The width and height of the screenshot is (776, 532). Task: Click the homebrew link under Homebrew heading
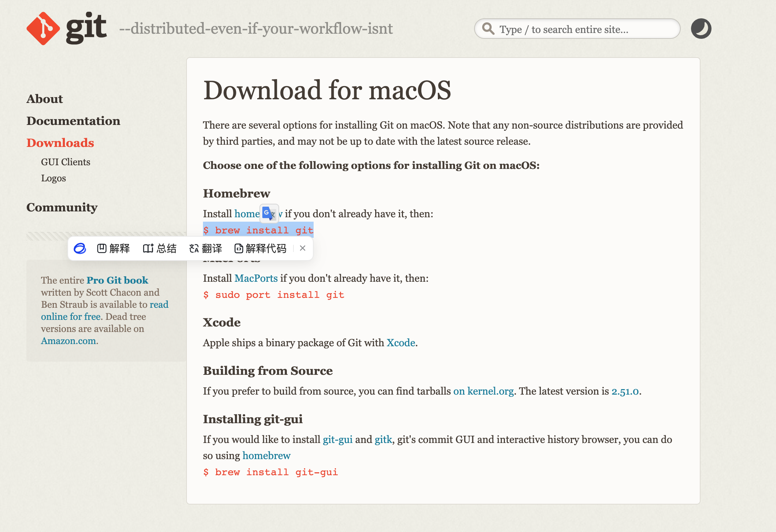tap(247, 214)
